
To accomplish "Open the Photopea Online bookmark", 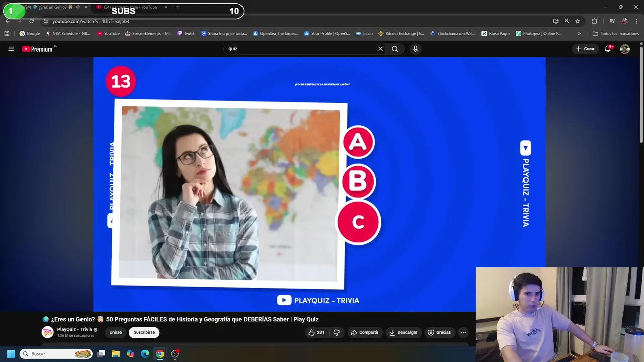I will [x=539, y=34].
